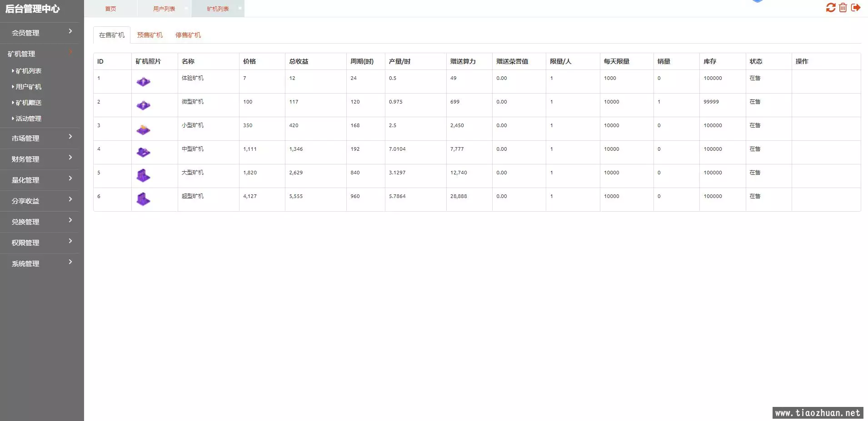Viewport: 868px width, 421px height.
Task: Click the trash can icon in header
Action: pyautogui.click(x=843, y=8)
